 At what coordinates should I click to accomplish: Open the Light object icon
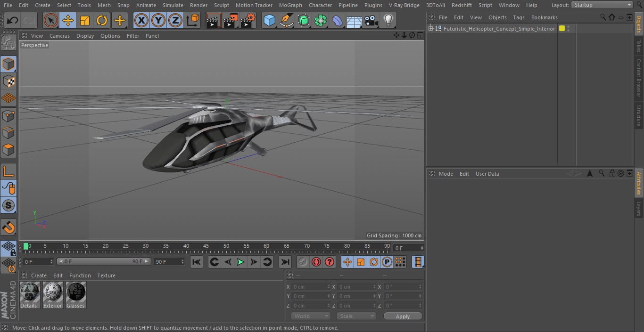388,20
